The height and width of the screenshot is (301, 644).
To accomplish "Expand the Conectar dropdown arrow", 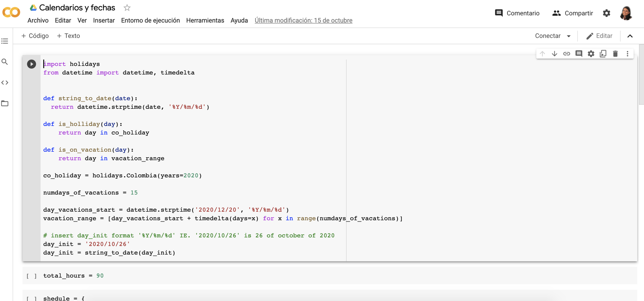I will point(569,36).
